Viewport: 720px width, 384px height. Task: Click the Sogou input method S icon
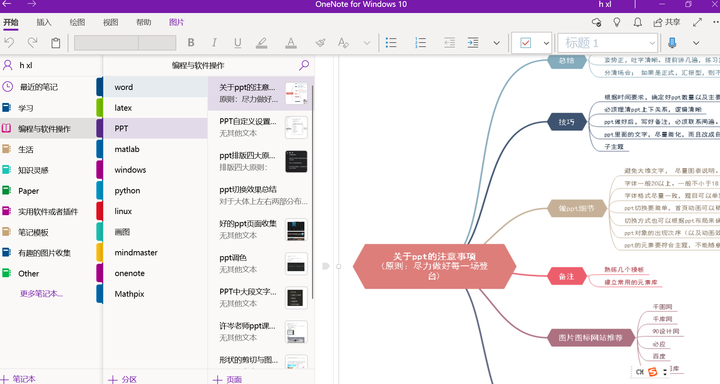point(652,372)
